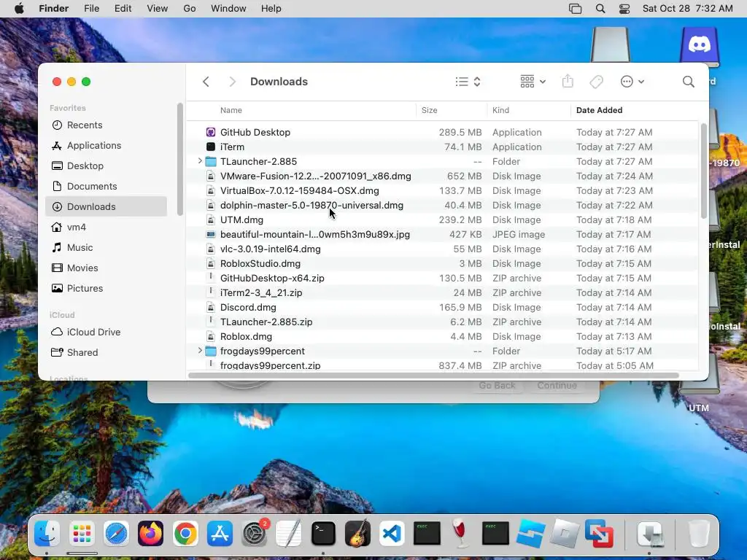The width and height of the screenshot is (747, 560).
Task: Select the RobloxStudio.dmg file
Action: [x=442, y=264]
